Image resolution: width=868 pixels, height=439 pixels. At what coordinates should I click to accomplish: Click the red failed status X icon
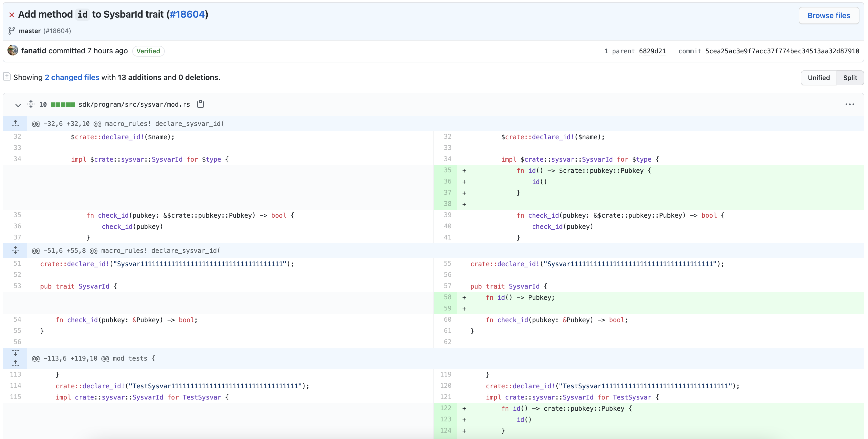coord(11,15)
